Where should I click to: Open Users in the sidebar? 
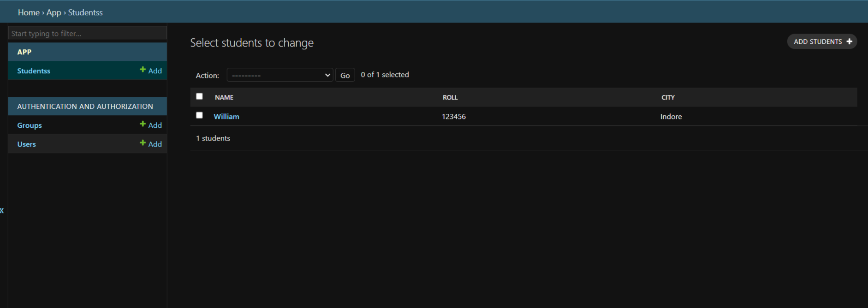pos(26,144)
